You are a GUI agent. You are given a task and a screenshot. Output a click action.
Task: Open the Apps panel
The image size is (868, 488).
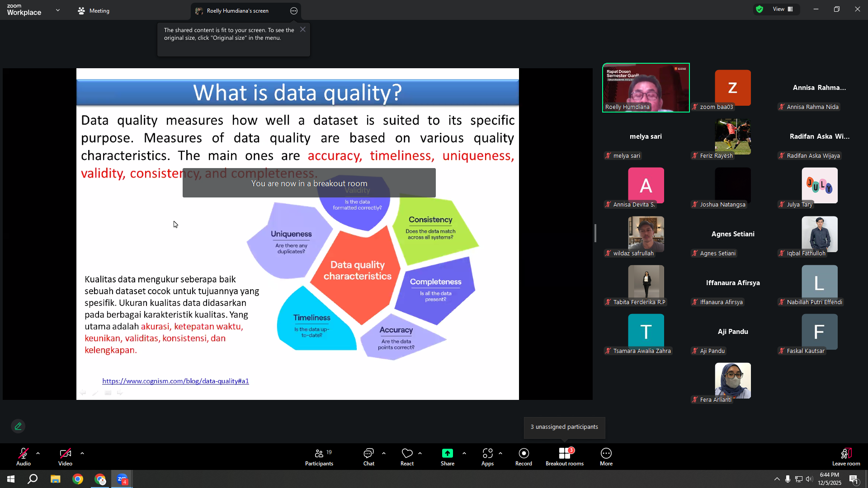coord(487,457)
